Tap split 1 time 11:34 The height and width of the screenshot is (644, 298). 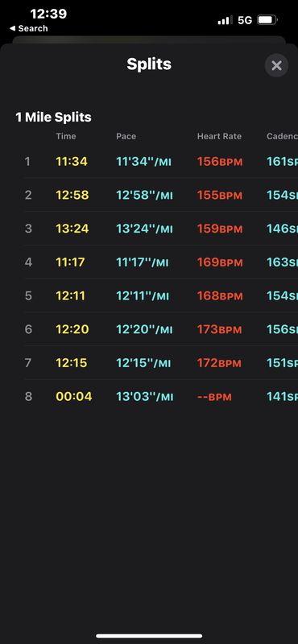pos(72,162)
